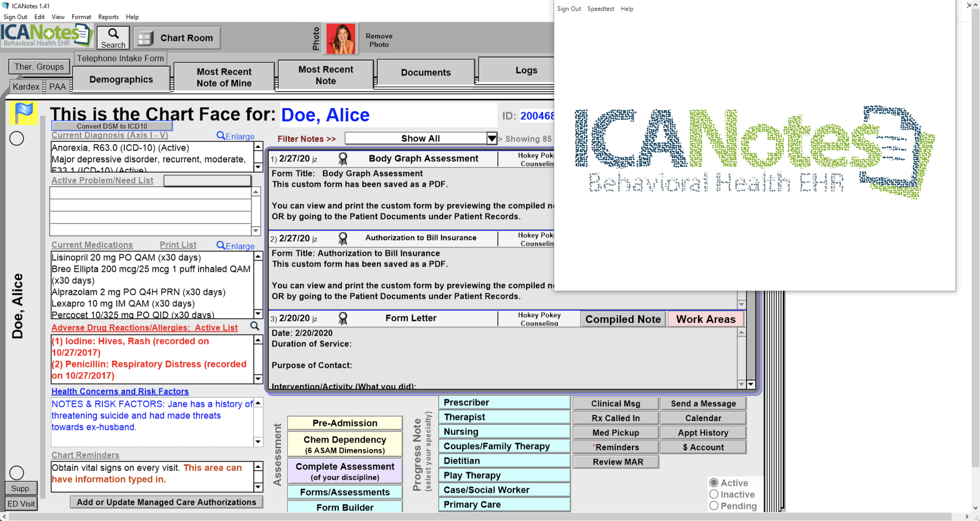Select the Active radio button
Image resolution: width=980 pixels, height=521 pixels.
714,483
